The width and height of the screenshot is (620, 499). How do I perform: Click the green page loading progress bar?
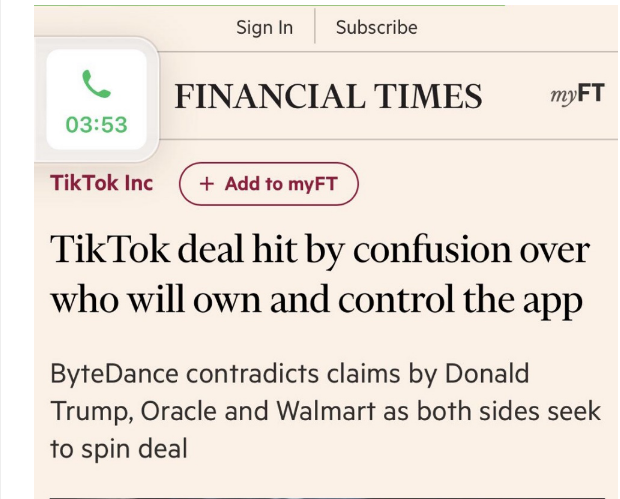[x=269, y=5]
